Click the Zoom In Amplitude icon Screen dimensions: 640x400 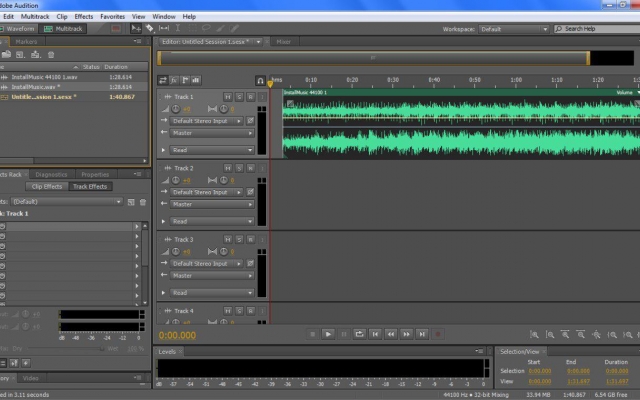[534, 334]
